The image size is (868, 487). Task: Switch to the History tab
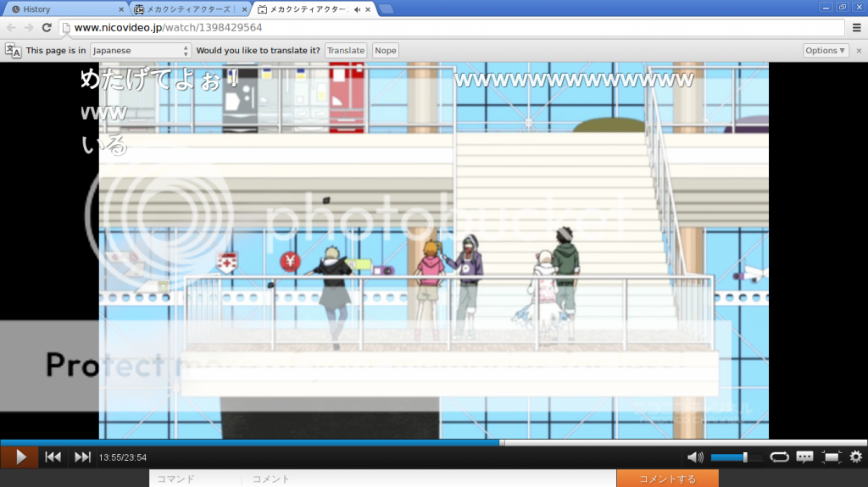64,9
